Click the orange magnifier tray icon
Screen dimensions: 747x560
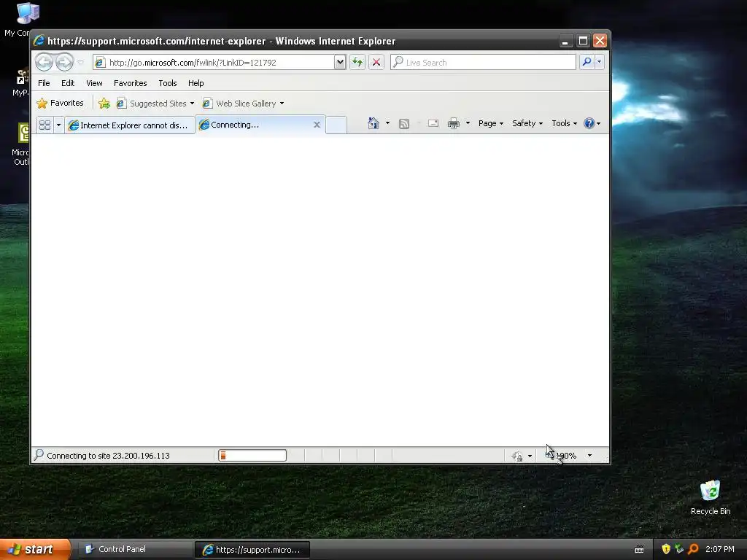(694, 549)
